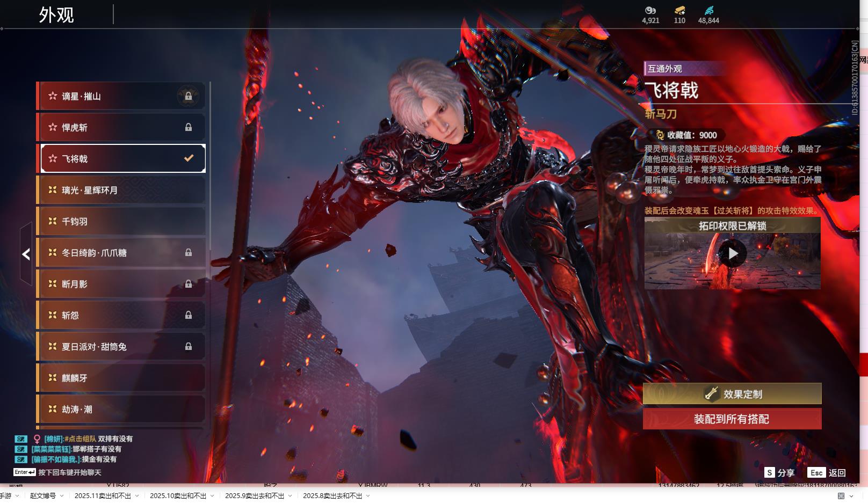Click the star rarity icon of 飞将戟
868x504 pixels.
53,158
